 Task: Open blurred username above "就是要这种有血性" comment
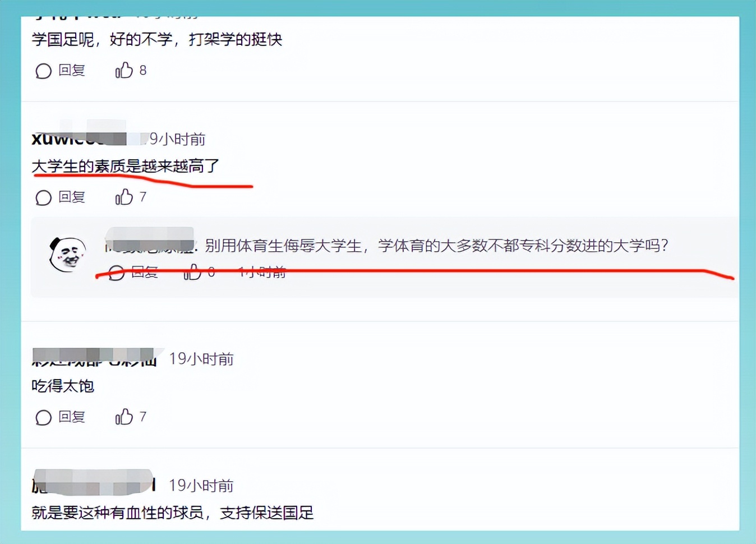point(94,483)
